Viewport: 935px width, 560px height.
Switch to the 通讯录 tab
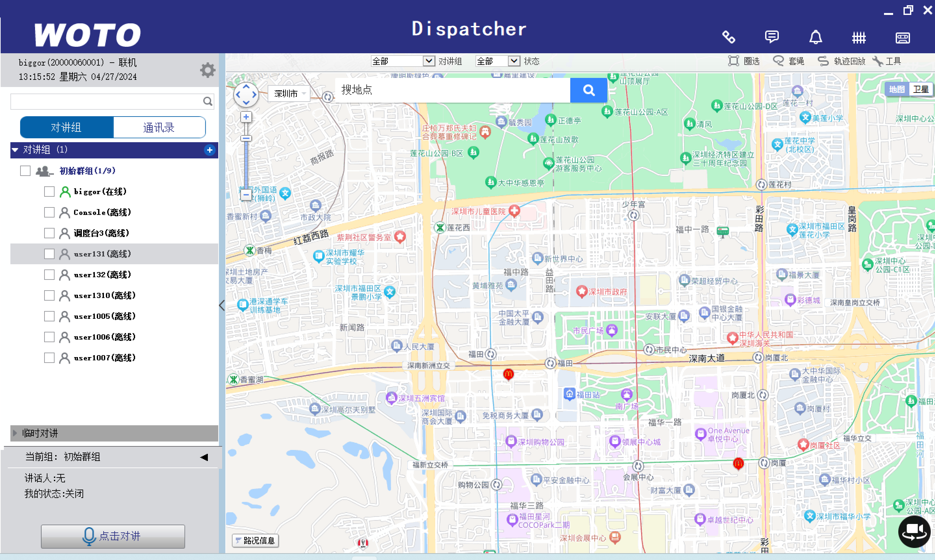(159, 128)
